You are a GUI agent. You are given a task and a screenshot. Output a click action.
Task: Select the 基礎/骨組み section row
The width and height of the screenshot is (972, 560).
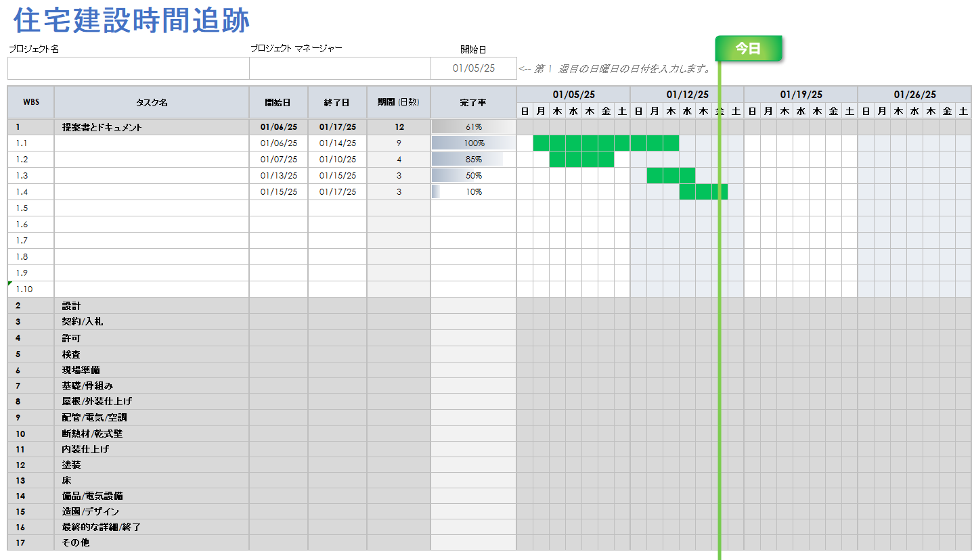click(489, 386)
